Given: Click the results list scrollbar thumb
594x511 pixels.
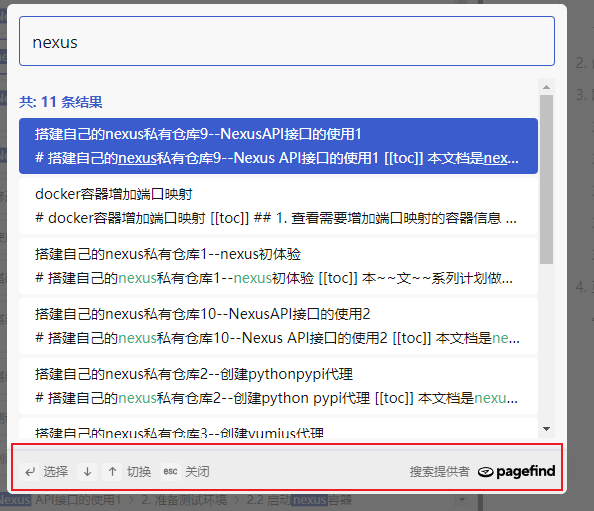Looking at the screenshot, I should tap(546, 179).
